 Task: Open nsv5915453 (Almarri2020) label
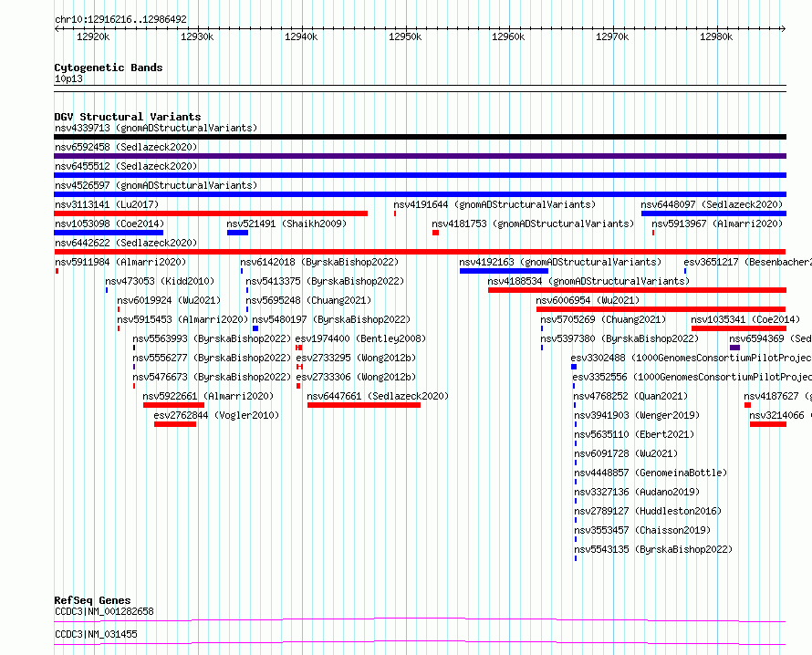click(x=182, y=319)
